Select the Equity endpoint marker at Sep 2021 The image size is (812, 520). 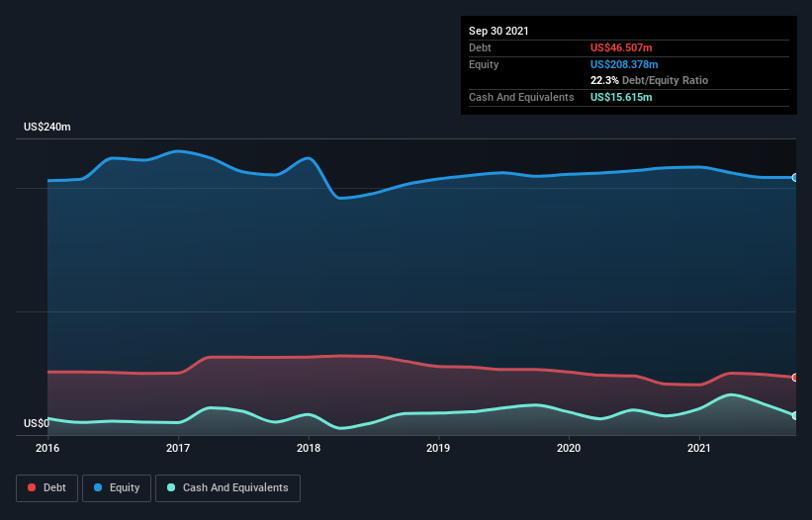coord(795,178)
